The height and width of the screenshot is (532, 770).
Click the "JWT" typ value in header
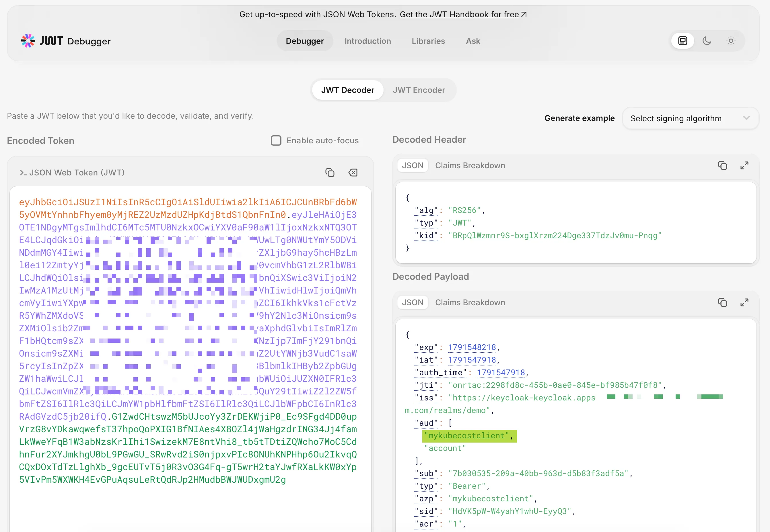(459, 223)
